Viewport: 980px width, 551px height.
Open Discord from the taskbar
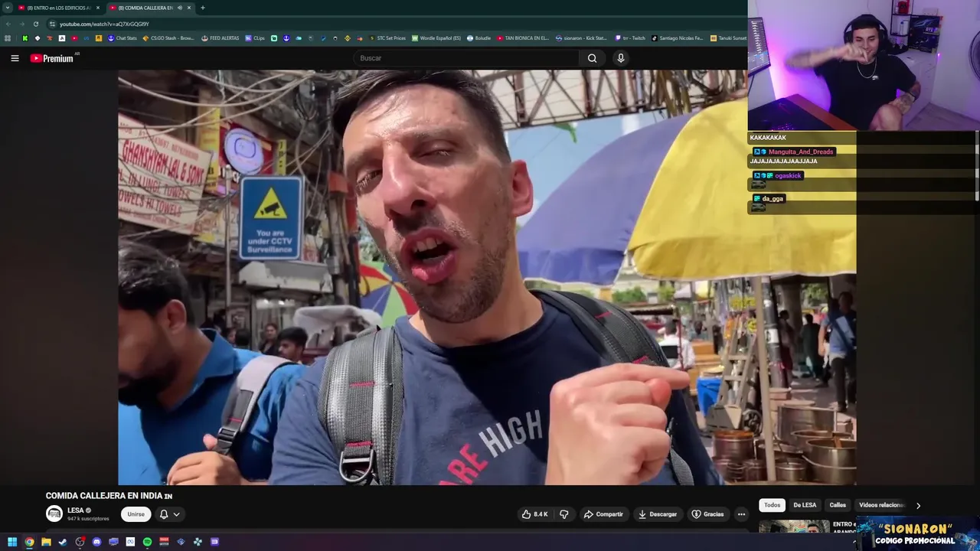click(x=96, y=542)
